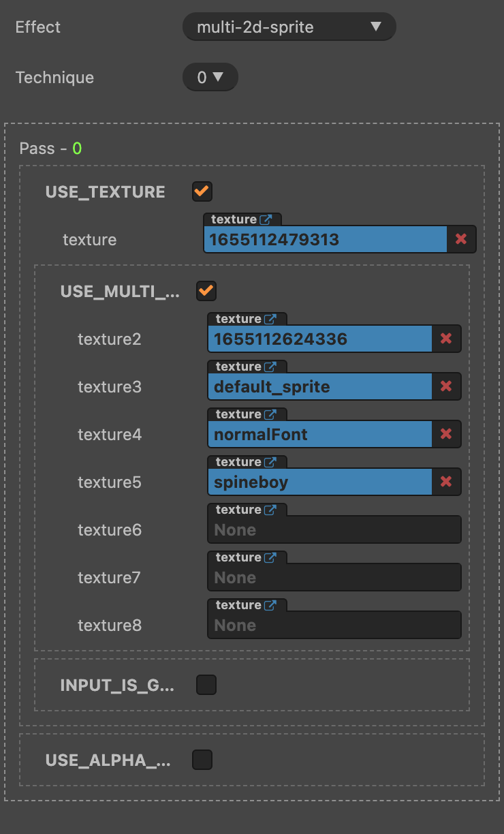Enable the USE_ALPHA_... checkbox
504x834 pixels.
click(x=202, y=760)
